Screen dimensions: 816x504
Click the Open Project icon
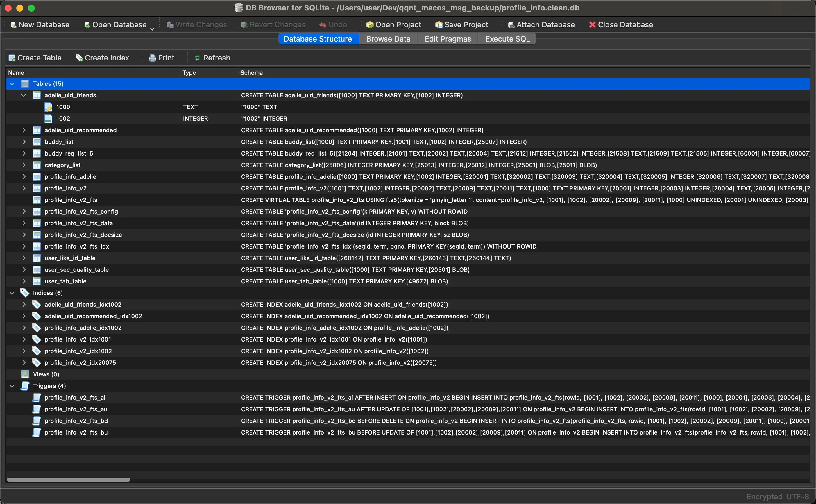[x=370, y=25]
